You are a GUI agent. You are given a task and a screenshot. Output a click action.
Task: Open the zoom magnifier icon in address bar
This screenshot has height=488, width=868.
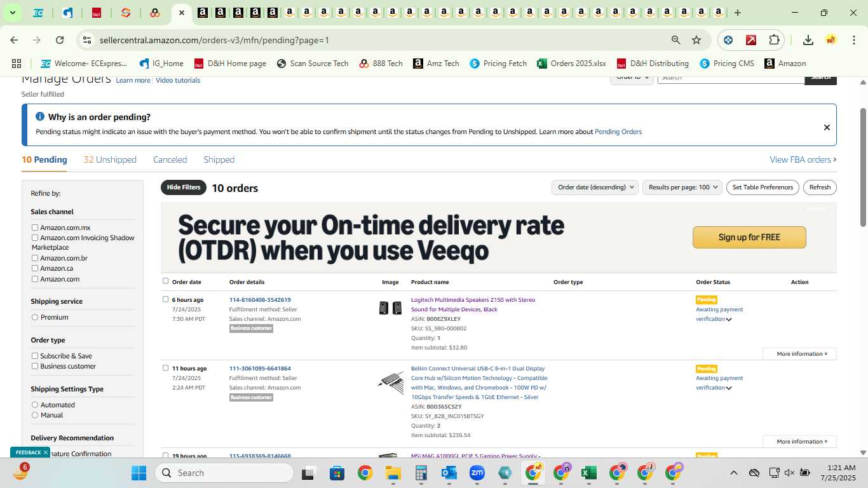click(x=676, y=40)
